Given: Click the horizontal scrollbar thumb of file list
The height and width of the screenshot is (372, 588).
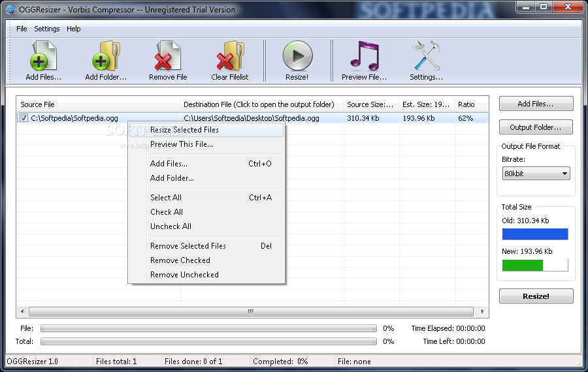Looking at the screenshot, I should [251, 311].
